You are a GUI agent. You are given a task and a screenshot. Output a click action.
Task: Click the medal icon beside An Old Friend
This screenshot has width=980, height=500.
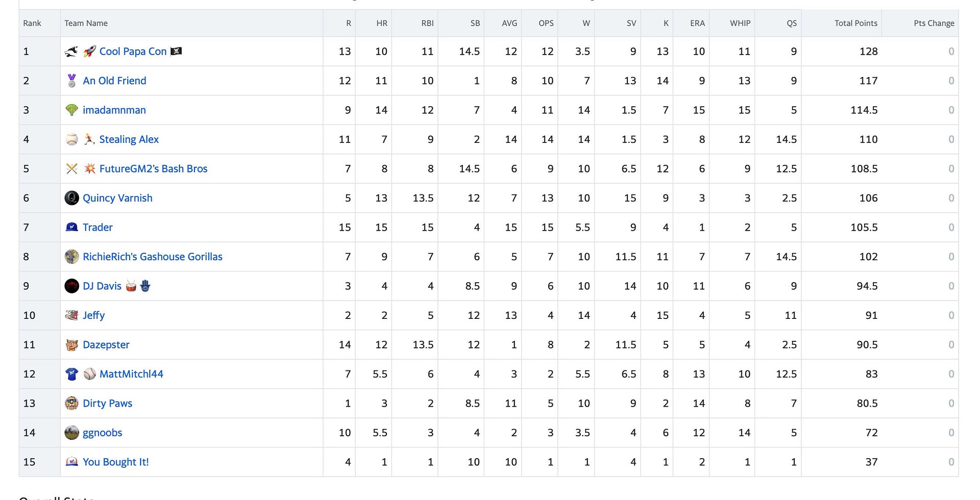(71, 81)
